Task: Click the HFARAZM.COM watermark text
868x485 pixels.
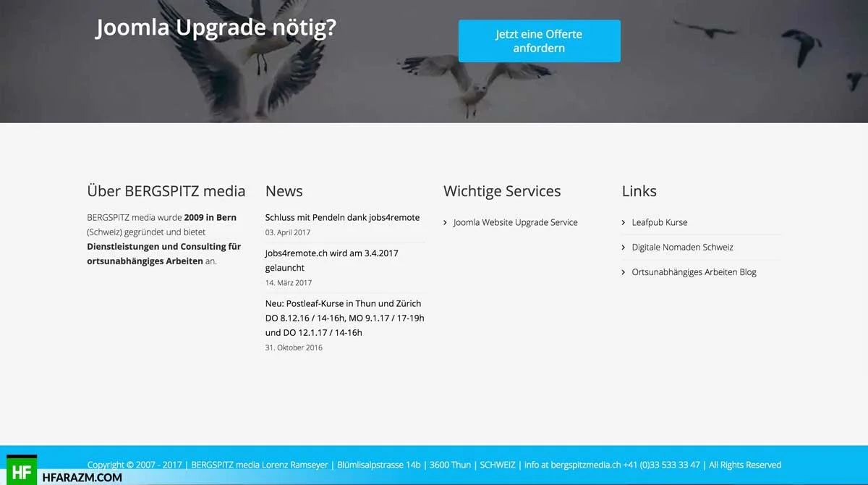Action: (x=82, y=477)
